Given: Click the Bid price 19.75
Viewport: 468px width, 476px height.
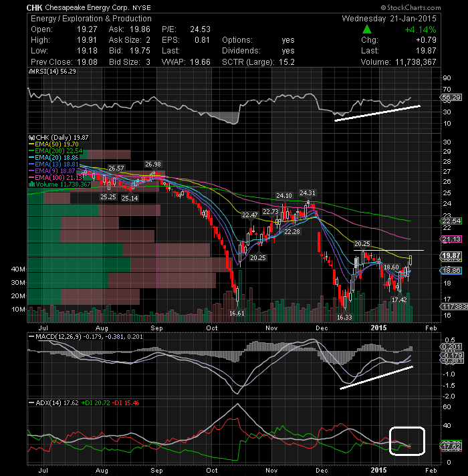Looking at the screenshot, I should coord(140,51).
